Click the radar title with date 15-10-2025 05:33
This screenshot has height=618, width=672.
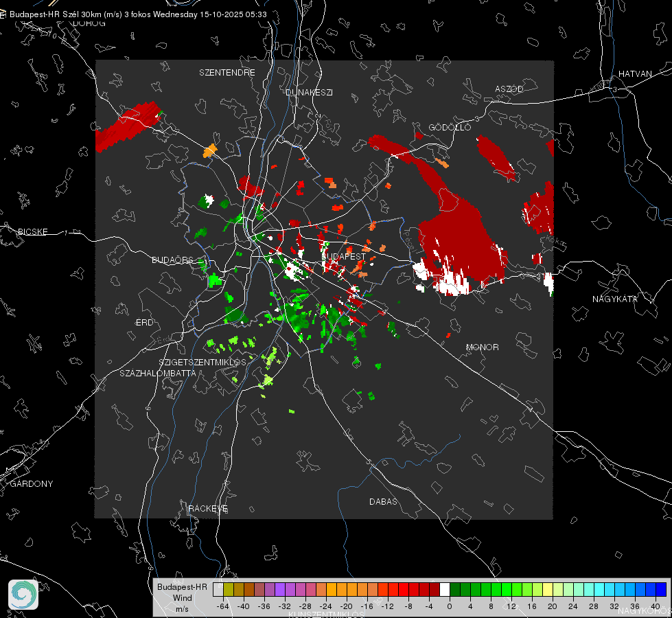[x=138, y=14]
